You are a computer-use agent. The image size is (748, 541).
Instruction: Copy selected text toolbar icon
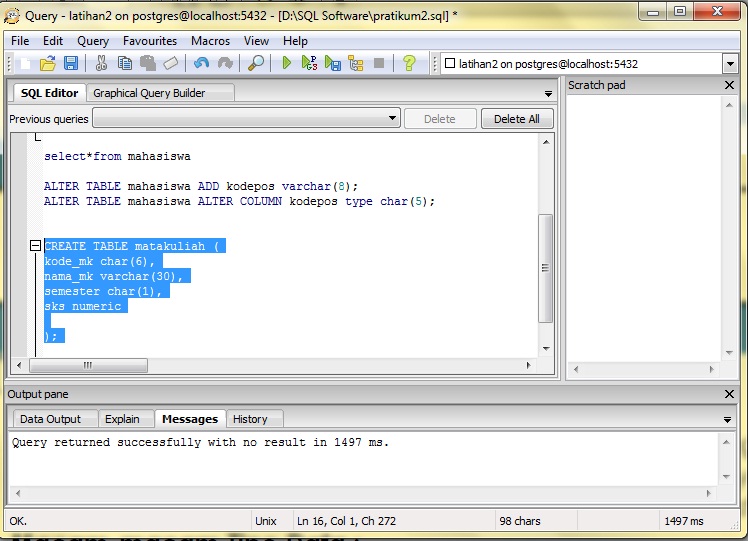tap(125, 63)
